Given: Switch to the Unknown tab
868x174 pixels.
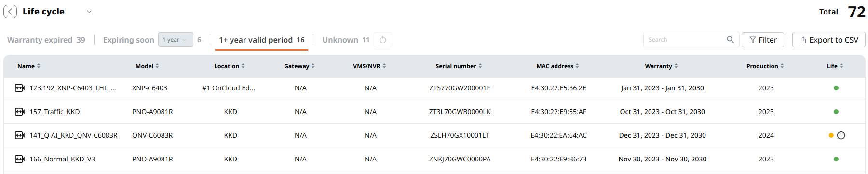Looking at the screenshot, I should click(346, 40).
